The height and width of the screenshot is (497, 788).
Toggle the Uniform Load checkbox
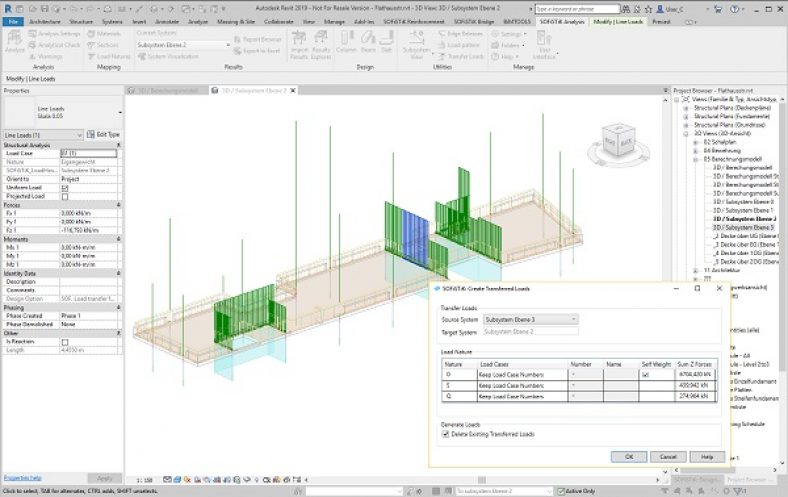point(65,188)
